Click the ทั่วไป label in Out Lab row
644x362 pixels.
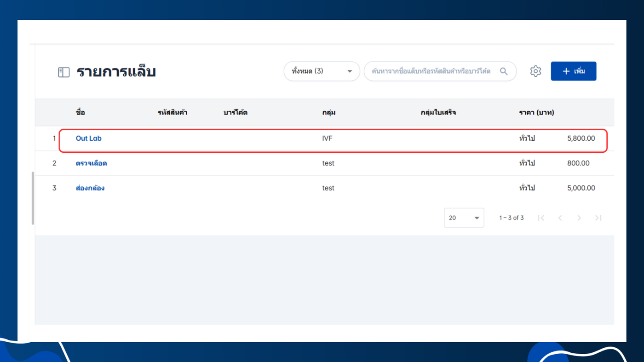(x=527, y=138)
